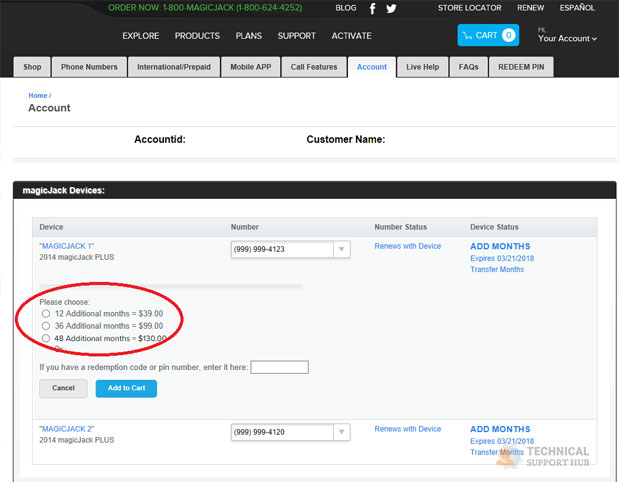This screenshot has height=482, width=619.
Task: Click Transfer Months for MAGICJACK 1
Action: [x=497, y=269]
